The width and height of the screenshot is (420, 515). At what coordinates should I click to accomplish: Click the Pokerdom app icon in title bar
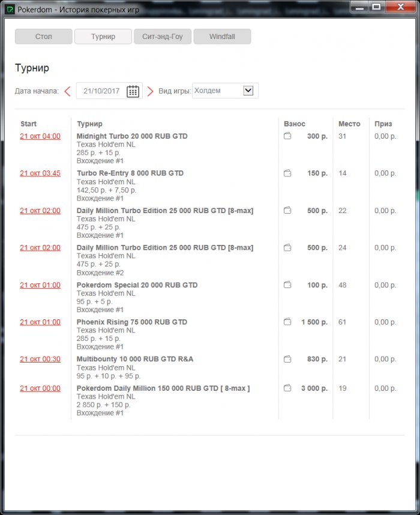[10, 10]
